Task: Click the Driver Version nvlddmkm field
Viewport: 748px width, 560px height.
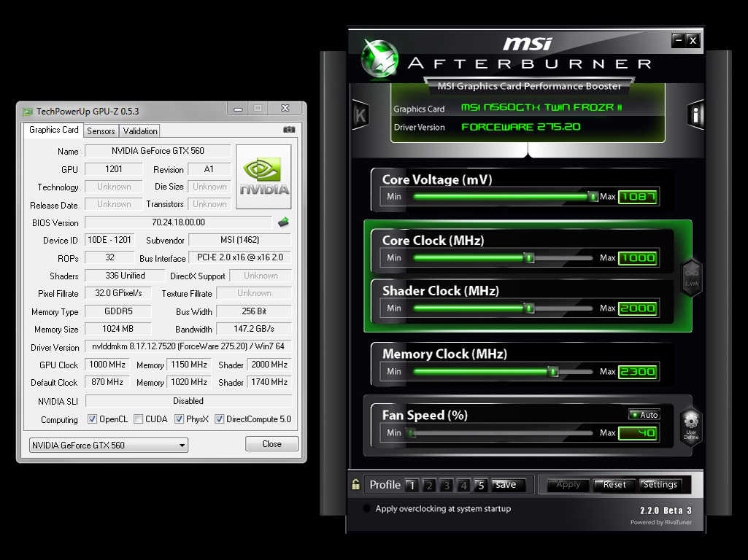Action: click(x=188, y=346)
